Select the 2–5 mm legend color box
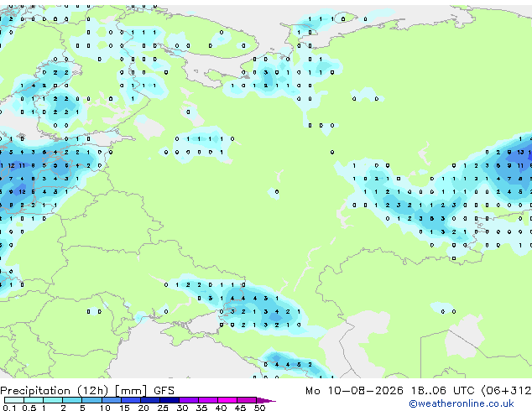Screen dimensions: 532x411 (x=72, y=400)
